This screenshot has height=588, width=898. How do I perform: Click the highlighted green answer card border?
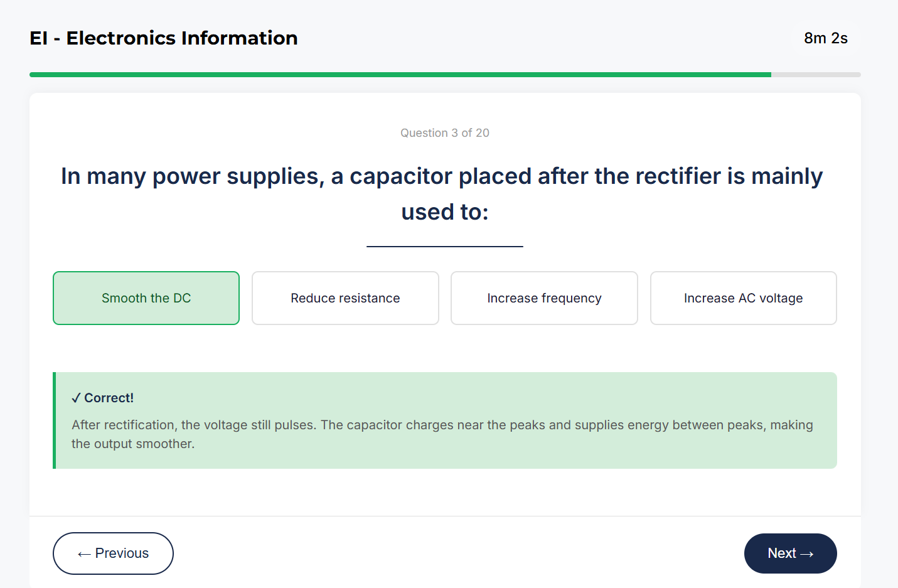pyautogui.click(x=146, y=272)
